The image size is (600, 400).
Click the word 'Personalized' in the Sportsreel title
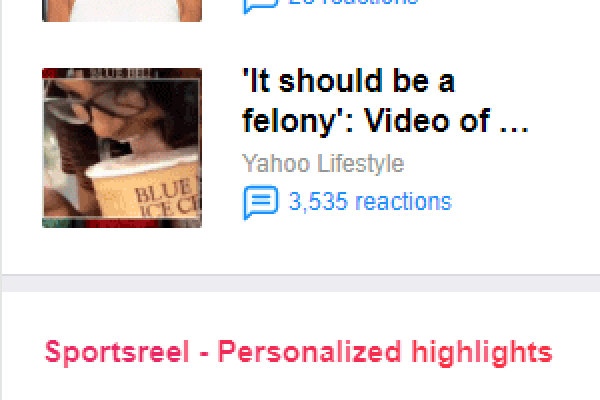pyautogui.click(x=310, y=352)
